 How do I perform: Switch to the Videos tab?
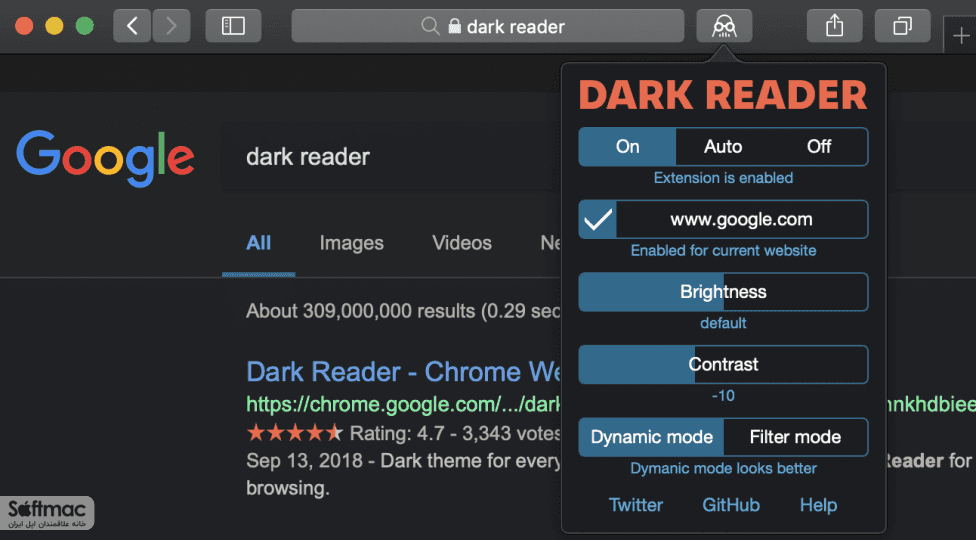click(x=462, y=243)
